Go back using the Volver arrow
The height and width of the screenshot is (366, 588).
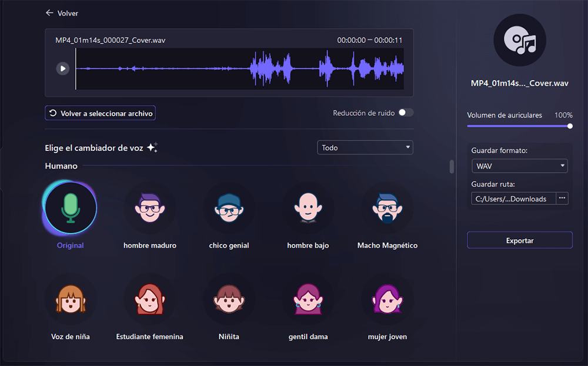[x=62, y=13]
